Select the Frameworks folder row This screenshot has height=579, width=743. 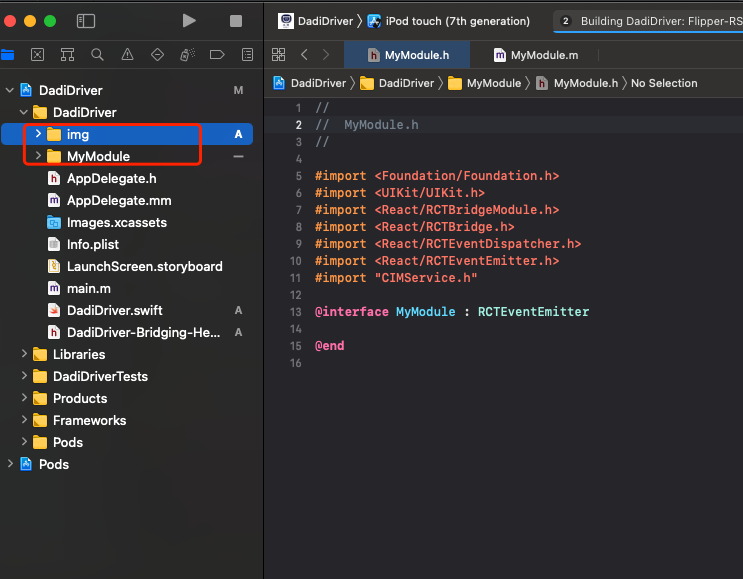(127, 420)
